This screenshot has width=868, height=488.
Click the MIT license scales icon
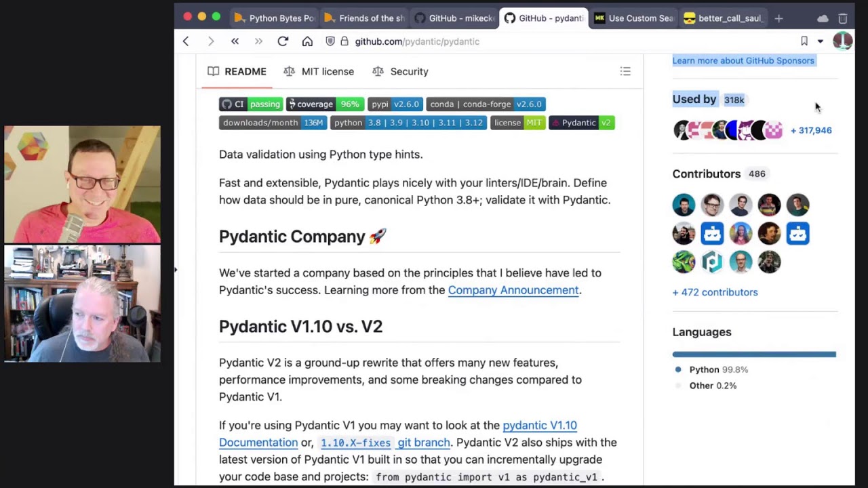point(289,71)
